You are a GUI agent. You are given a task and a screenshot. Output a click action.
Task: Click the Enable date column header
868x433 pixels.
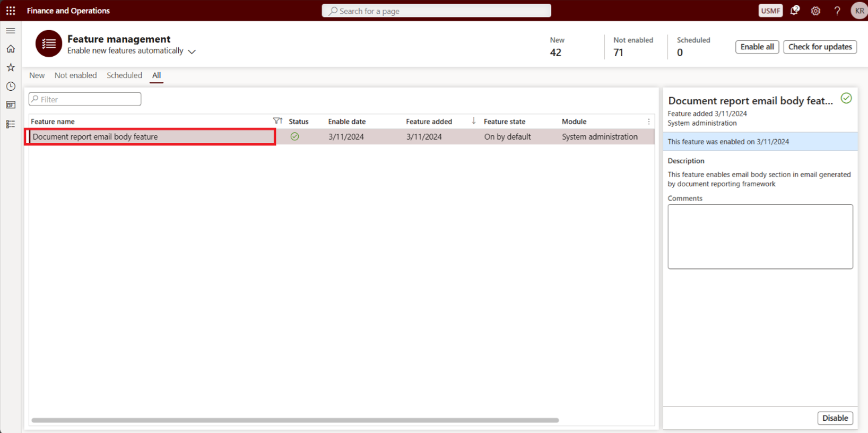point(347,122)
